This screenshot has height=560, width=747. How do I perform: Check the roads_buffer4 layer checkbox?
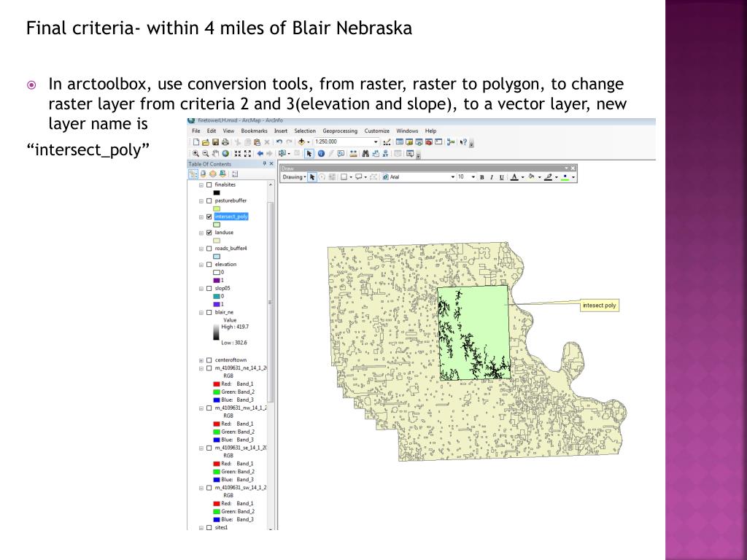pos(209,249)
